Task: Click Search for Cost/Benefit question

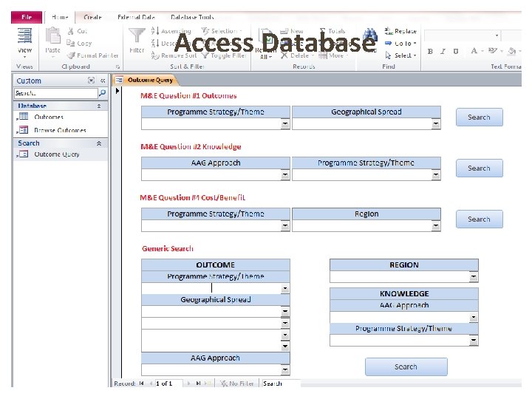Action: (x=479, y=219)
